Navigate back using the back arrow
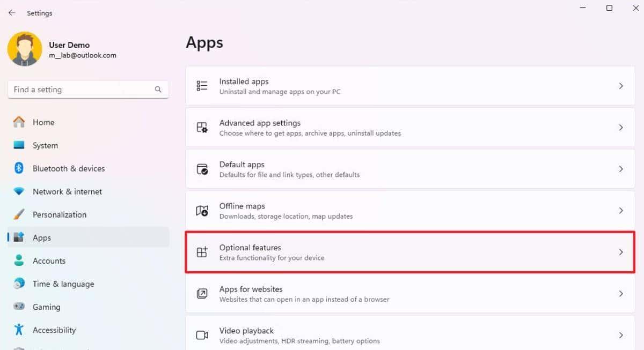The width and height of the screenshot is (644, 350). [12, 12]
